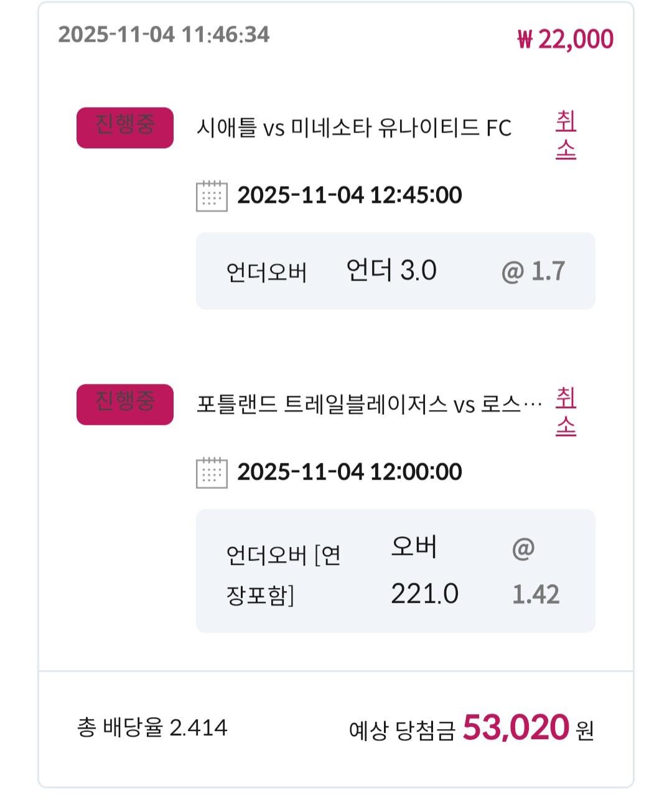Click the bet timestamp 2025-11-04 11:46:34
The width and height of the screenshot is (672, 797).
tap(164, 34)
